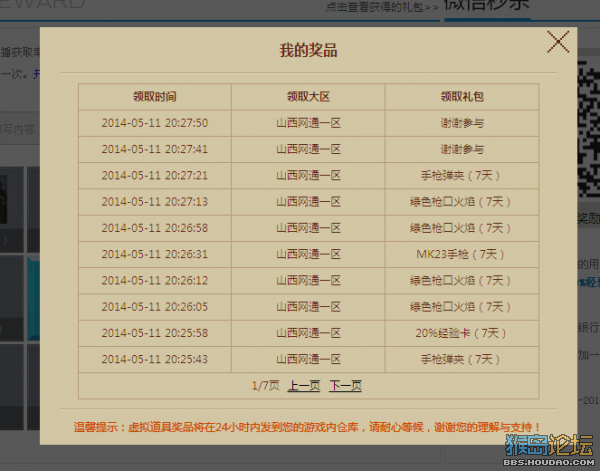The image size is (600, 471).
Task: Select the 领取大区 column header
Action: click(308, 96)
